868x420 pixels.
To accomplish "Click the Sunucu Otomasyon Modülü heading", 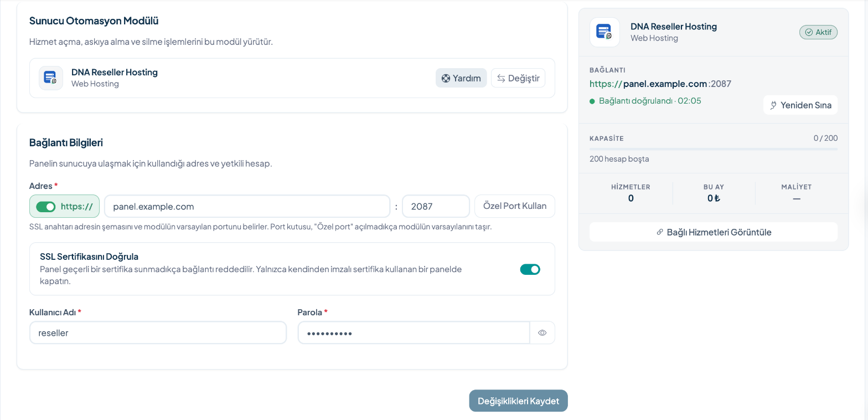I will 94,21.
